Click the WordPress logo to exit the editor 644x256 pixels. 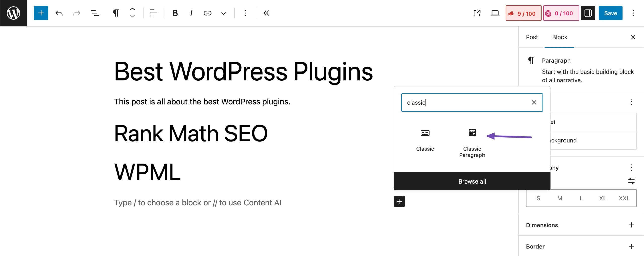tap(13, 13)
